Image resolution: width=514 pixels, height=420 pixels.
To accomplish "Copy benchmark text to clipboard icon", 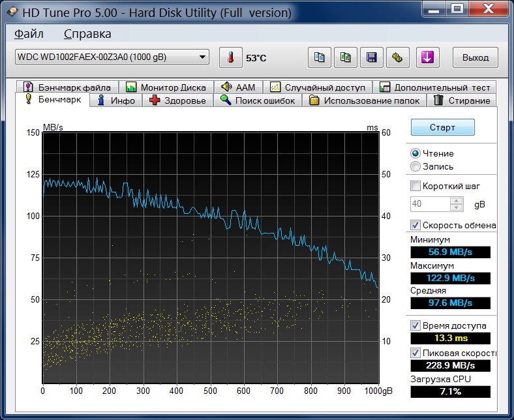I will click(319, 57).
